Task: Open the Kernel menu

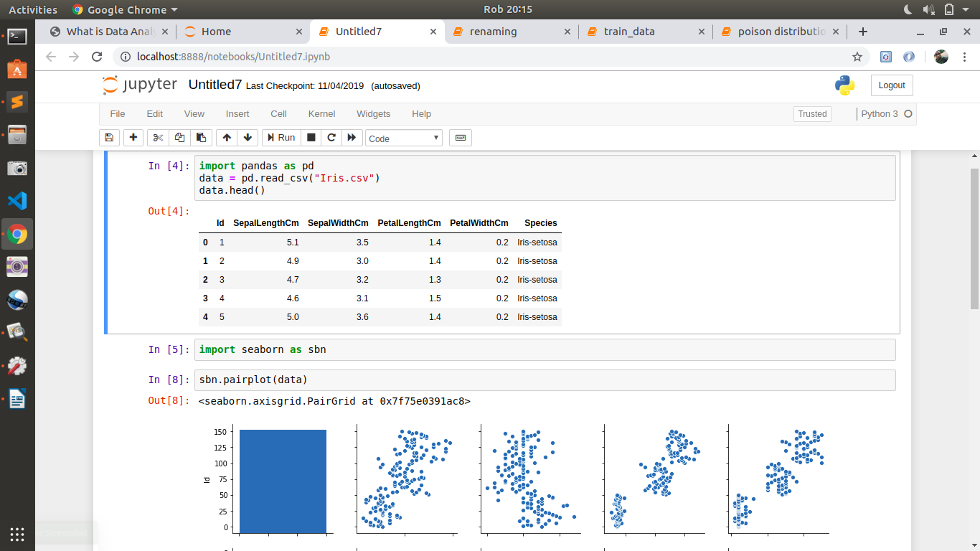Action: pos(321,114)
